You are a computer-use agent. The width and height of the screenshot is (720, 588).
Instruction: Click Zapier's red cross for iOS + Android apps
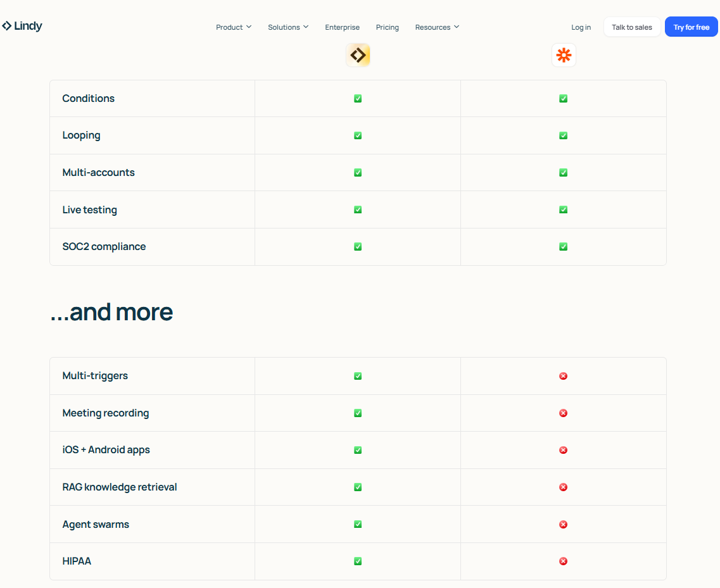[x=564, y=450]
